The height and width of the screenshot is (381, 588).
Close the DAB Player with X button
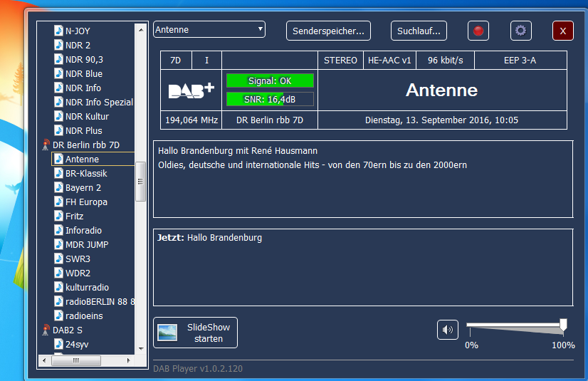click(x=562, y=31)
